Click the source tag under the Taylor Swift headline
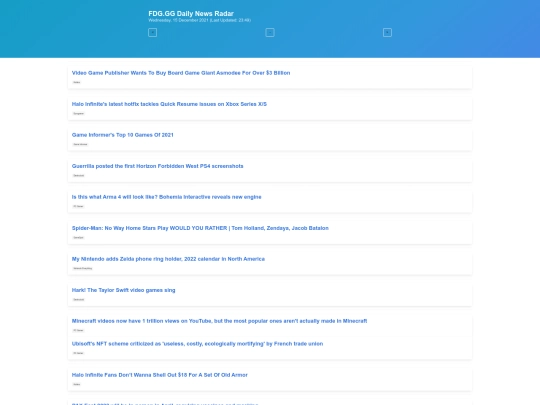Screen dimensions: 540x405 (79, 299)
